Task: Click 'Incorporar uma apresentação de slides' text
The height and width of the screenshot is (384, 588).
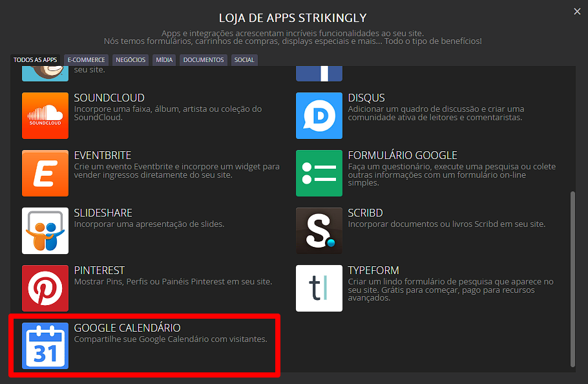Action: point(149,224)
